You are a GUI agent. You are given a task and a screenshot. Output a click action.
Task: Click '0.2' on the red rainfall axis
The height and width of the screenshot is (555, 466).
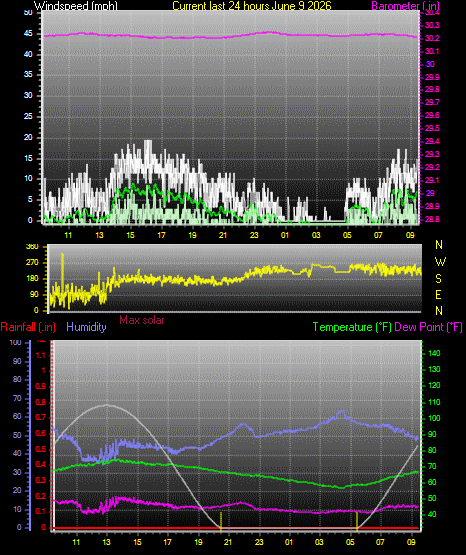click(x=41, y=496)
